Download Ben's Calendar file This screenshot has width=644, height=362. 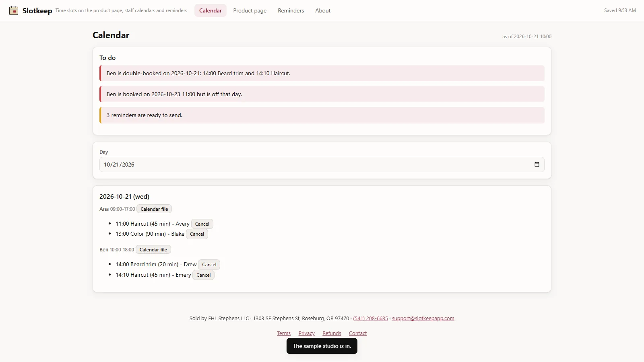153,250
